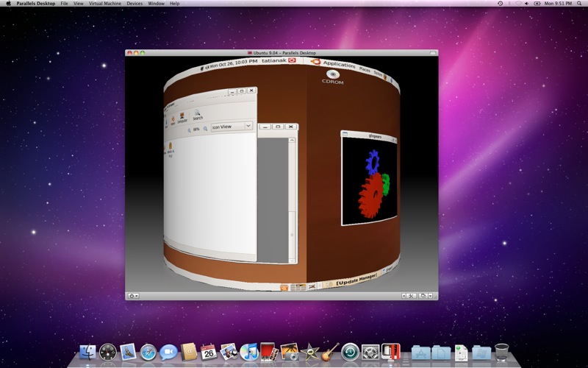This screenshot has height=368, width=588.
Task: Open the VM power button dropdown
Action: pyautogui.click(x=134, y=296)
